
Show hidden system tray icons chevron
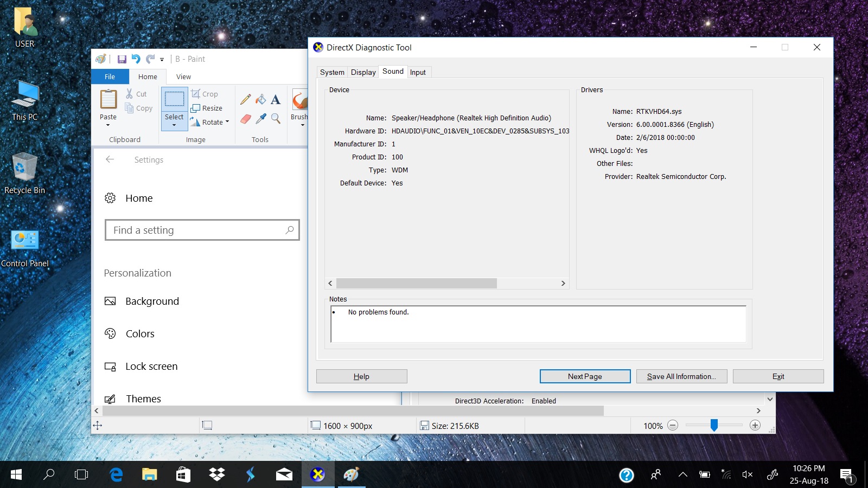(x=683, y=475)
